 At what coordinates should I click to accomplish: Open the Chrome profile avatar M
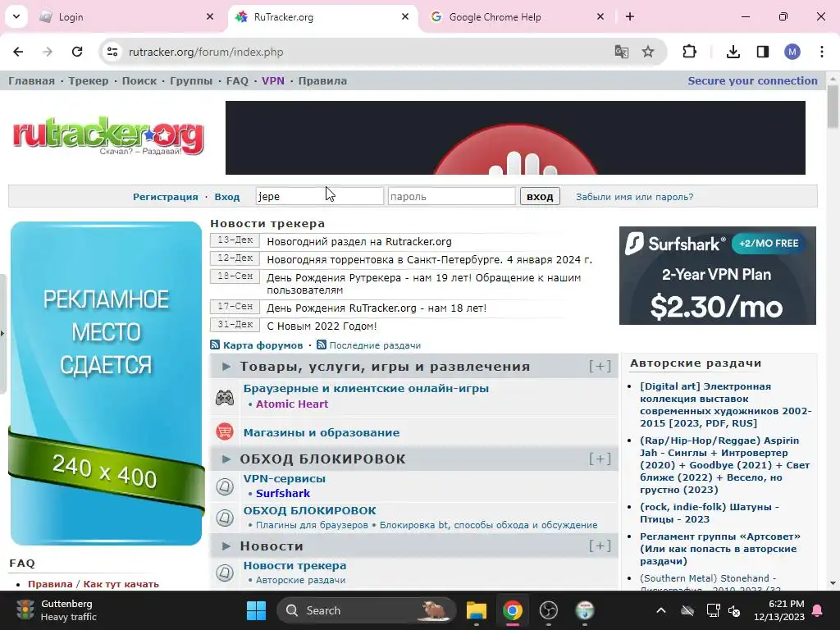[x=792, y=52]
